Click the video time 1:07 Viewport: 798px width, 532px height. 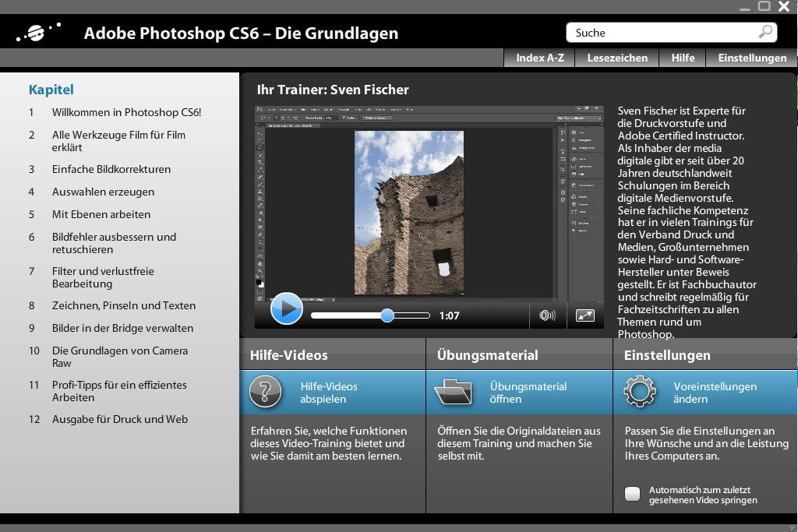click(x=449, y=315)
